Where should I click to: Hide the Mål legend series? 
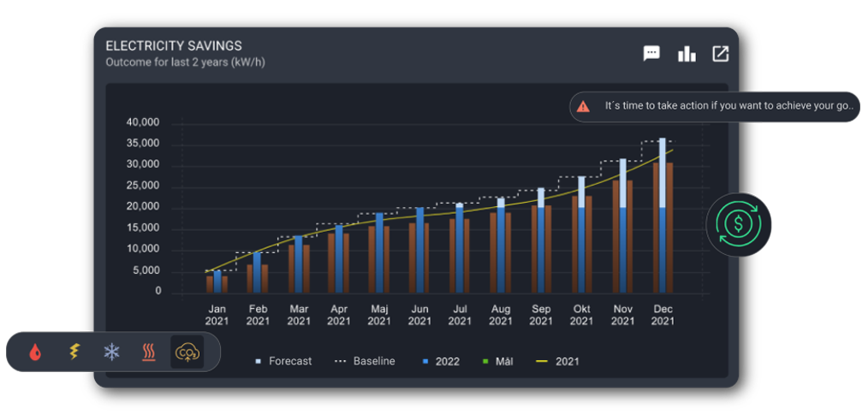(500, 361)
